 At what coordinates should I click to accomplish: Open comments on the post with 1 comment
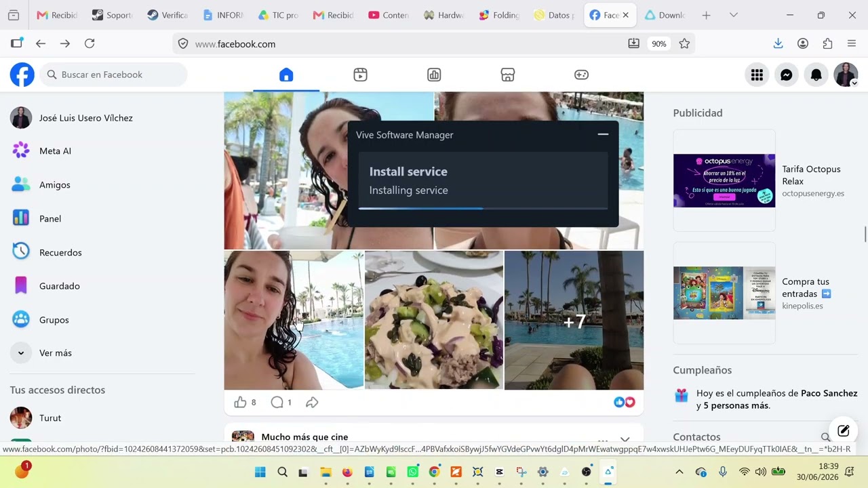(x=277, y=403)
